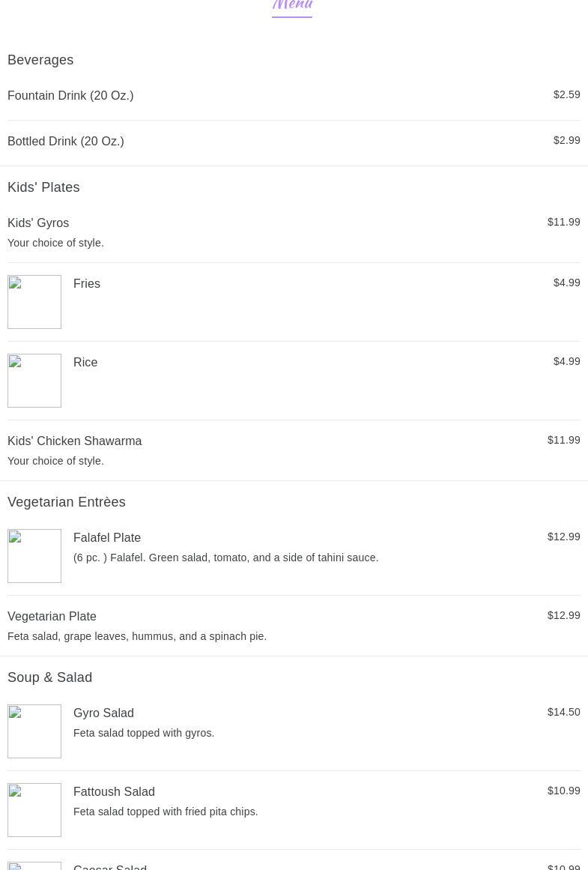Open the Kids' Gyros menu item
The width and height of the screenshot is (588, 870).
click(38, 223)
